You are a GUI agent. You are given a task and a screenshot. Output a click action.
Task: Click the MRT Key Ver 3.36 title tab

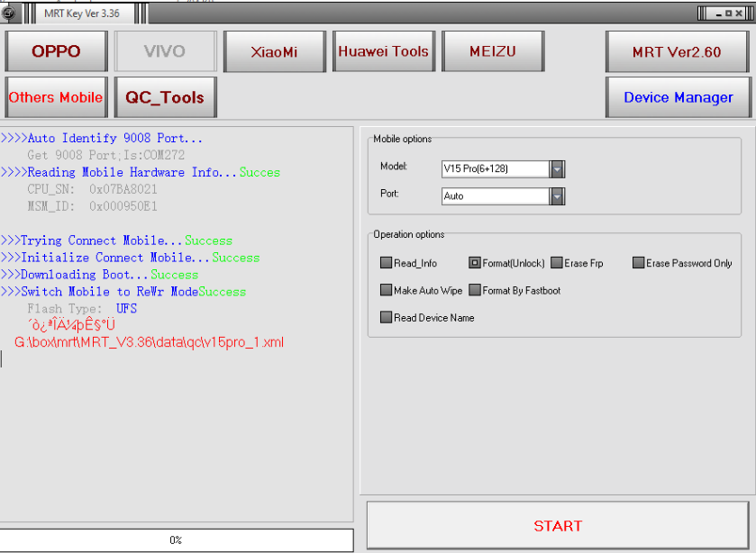[82, 14]
